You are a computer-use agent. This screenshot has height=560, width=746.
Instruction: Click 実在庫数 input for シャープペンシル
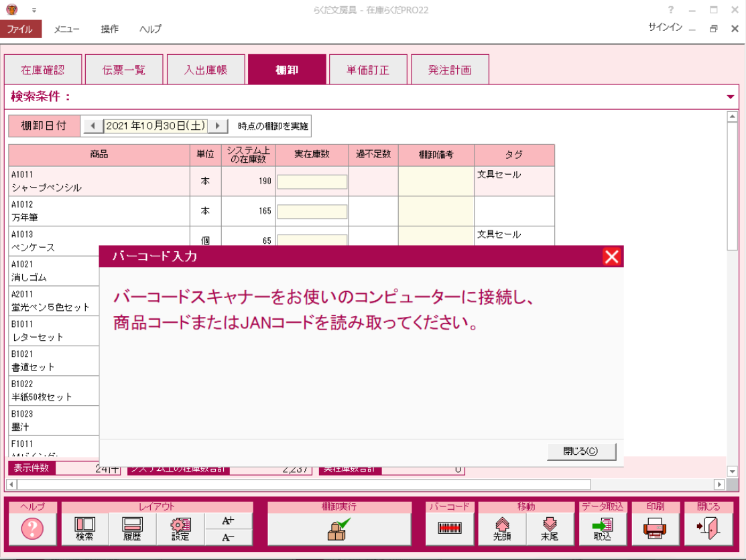coord(312,182)
